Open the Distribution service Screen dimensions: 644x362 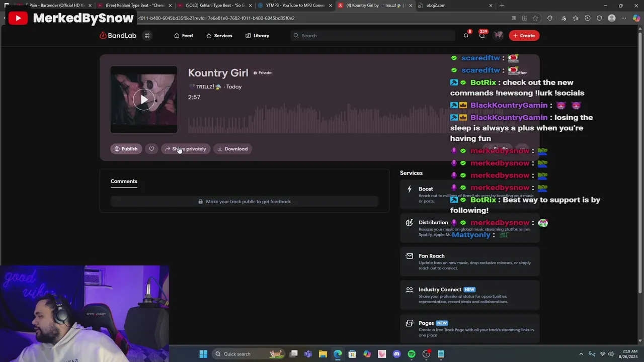point(469,228)
